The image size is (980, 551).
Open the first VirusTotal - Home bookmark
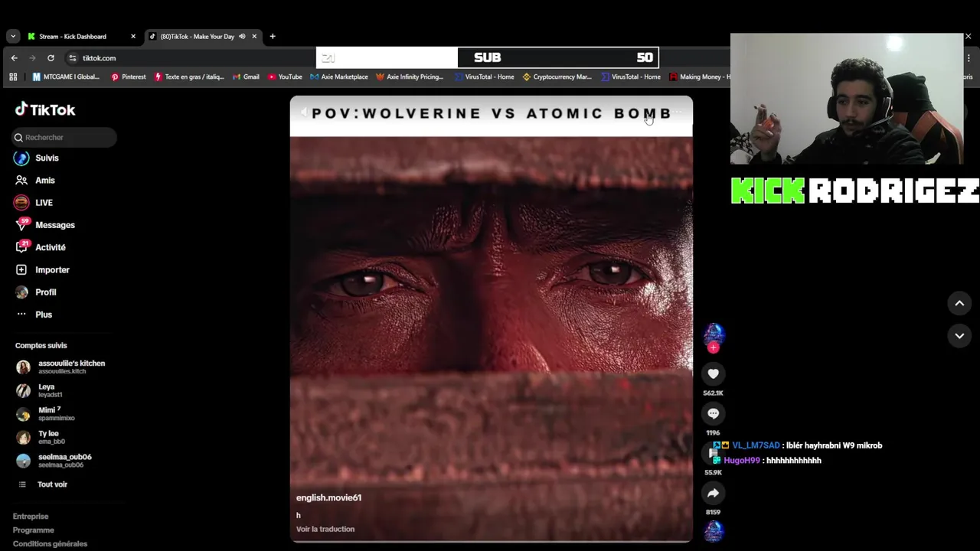(x=484, y=77)
